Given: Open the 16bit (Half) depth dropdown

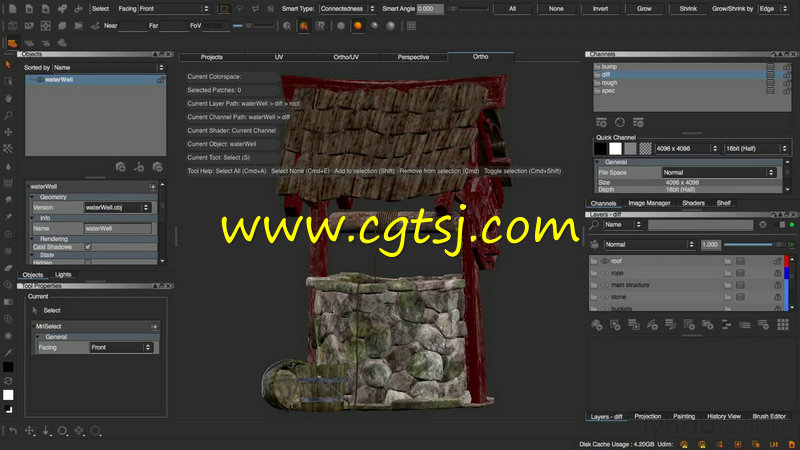Looking at the screenshot, I should (x=757, y=148).
